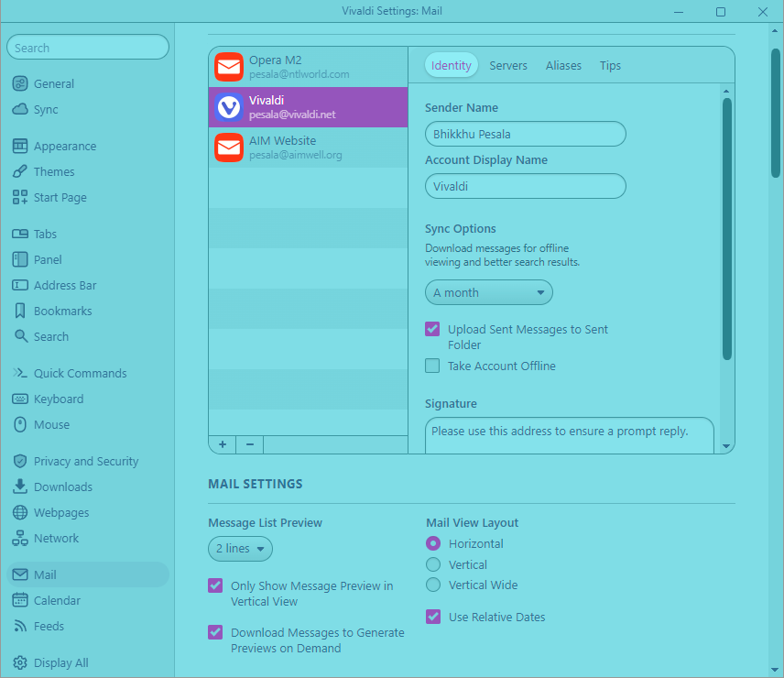Switch to the Servers tab
Screen dimensions: 784x678
tap(508, 66)
